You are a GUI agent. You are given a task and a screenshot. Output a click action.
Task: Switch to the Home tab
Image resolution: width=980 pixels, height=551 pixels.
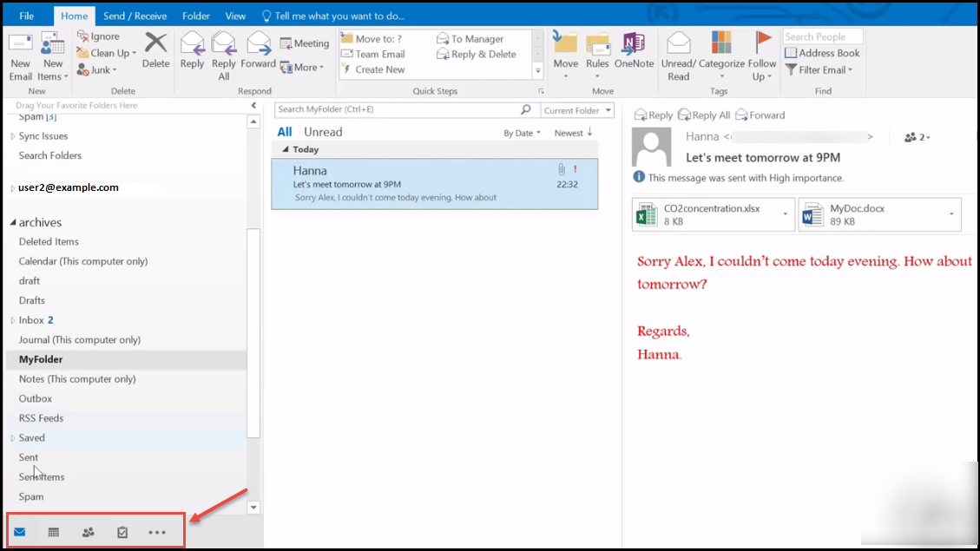point(74,16)
